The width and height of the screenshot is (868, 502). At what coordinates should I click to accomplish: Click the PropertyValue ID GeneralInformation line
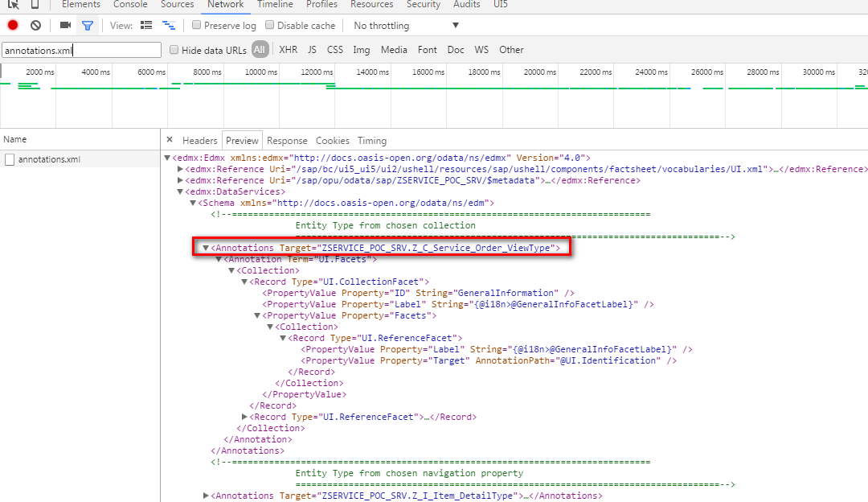click(x=419, y=293)
